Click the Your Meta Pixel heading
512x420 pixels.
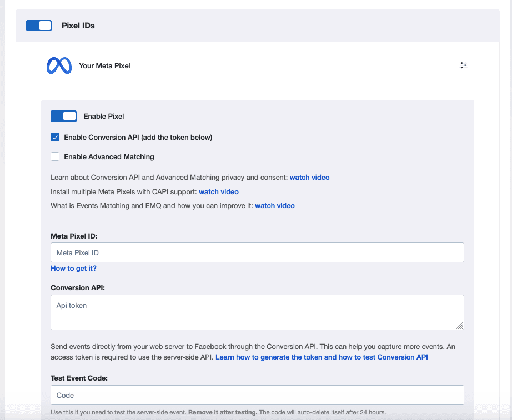tap(104, 65)
